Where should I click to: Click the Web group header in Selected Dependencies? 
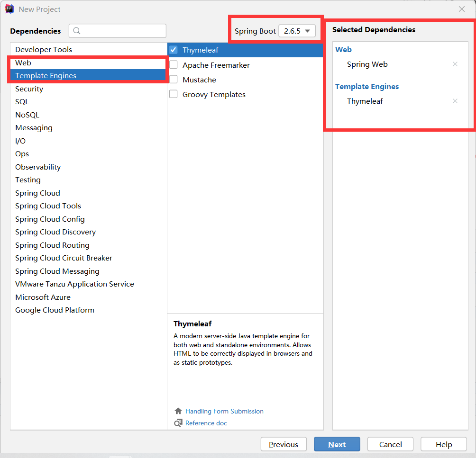click(343, 49)
